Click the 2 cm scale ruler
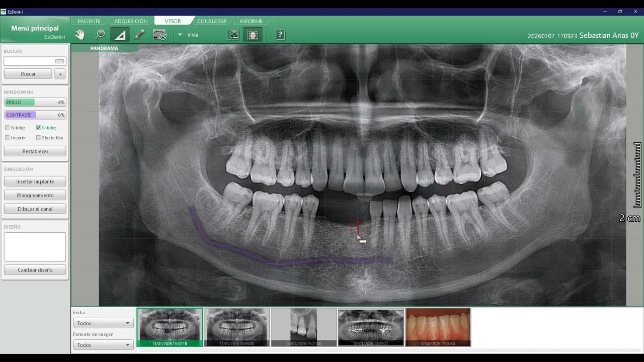The height and width of the screenshot is (362, 644). (x=637, y=175)
